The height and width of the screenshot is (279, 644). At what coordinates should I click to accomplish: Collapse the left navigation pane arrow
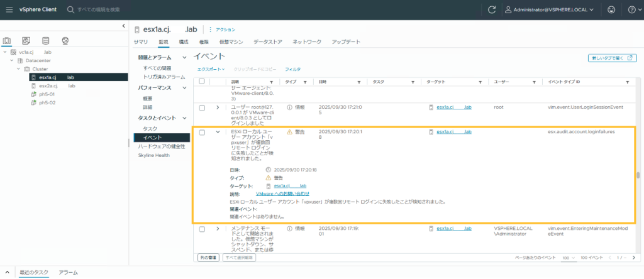pyautogui.click(x=123, y=26)
